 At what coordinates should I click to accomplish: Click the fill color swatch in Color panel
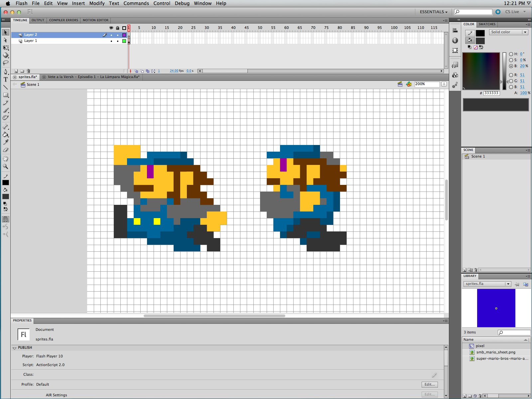tap(480, 41)
